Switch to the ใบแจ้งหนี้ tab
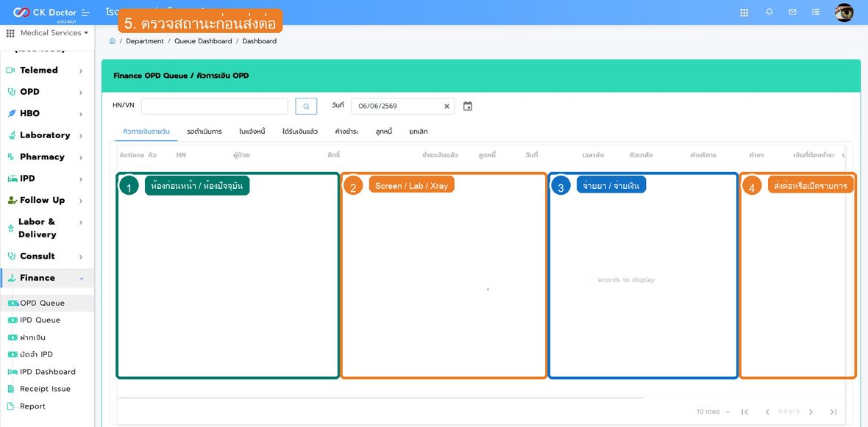The width and height of the screenshot is (868, 427). [x=252, y=132]
